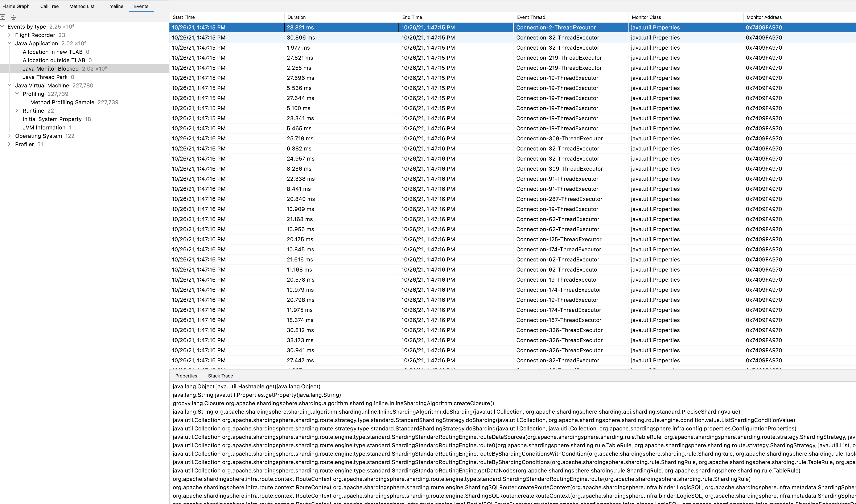Screen dimensions: 856x504
Task: Collapse the Profiling node
Action: pyautogui.click(x=17, y=94)
